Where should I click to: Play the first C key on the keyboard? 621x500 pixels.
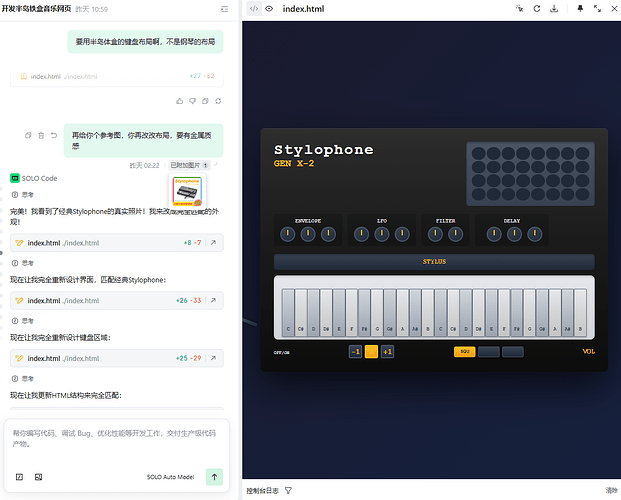(288, 313)
